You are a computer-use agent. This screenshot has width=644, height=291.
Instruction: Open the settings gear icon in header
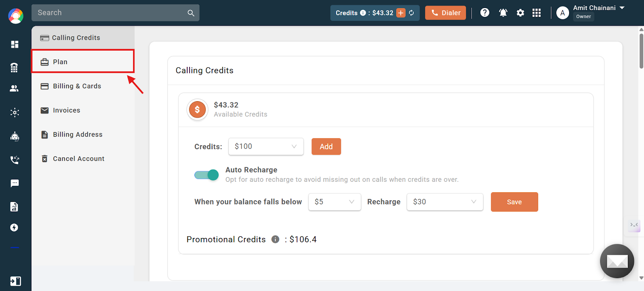[x=520, y=13]
